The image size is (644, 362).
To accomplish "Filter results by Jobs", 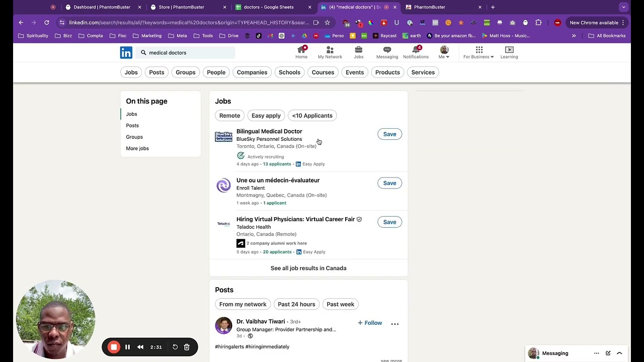I will [x=131, y=72].
